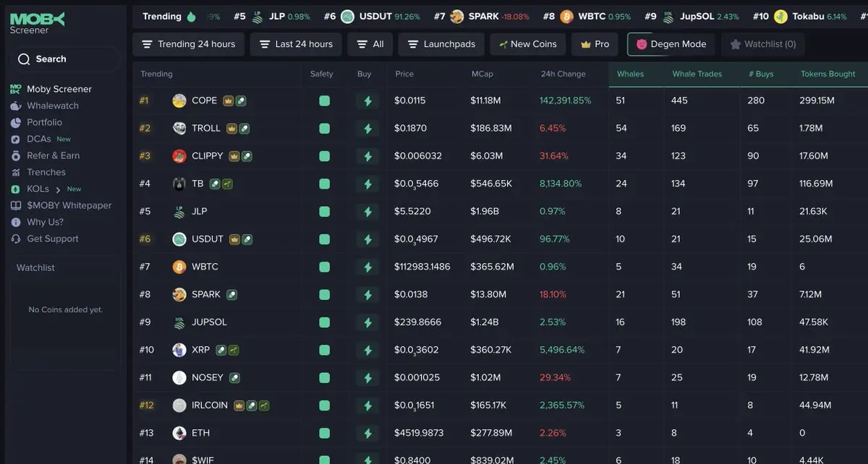Image resolution: width=868 pixels, height=464 pixels.
Task: Open the Trending 24 hours filter dropdown
Action: point(189,44)
